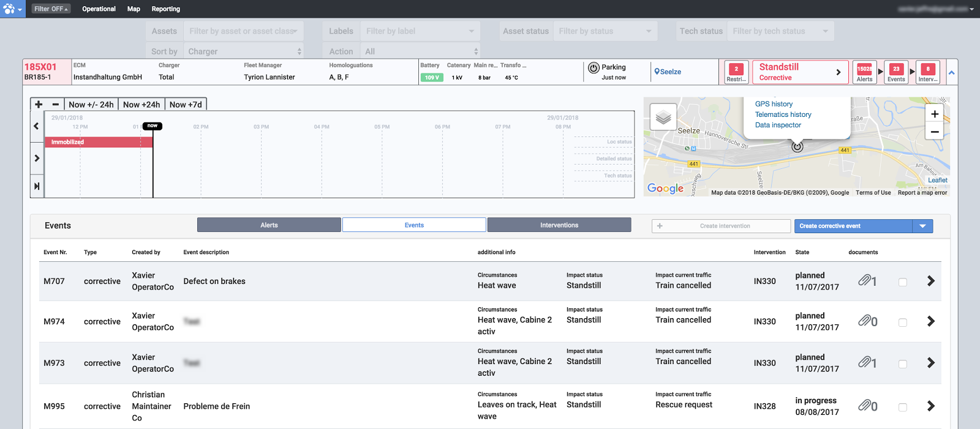Jump to timeline end with skip icon
Viewport: 980px width, 429px height.
(37, 186)
